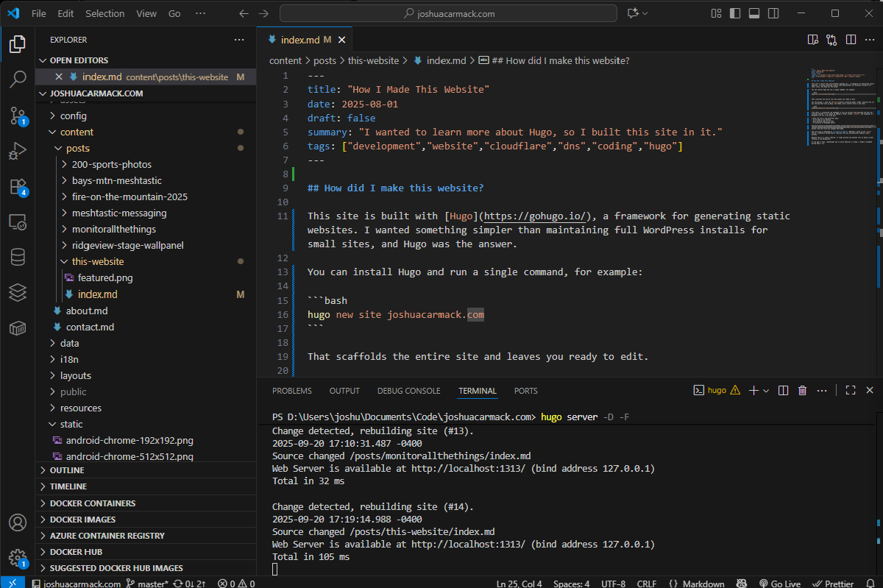The image size is (883, 588).
Task: Expand the layouts folder
Action: pos(75,375)
